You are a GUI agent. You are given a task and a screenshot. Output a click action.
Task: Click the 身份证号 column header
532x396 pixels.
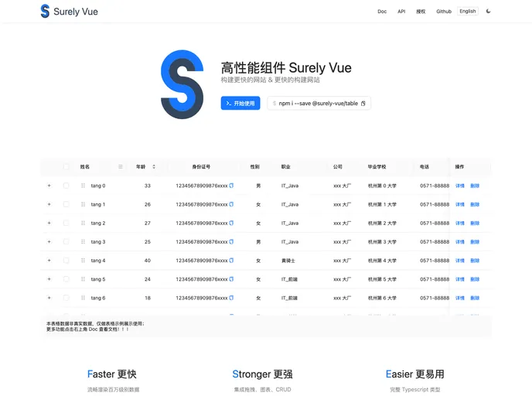click(201, 166)
